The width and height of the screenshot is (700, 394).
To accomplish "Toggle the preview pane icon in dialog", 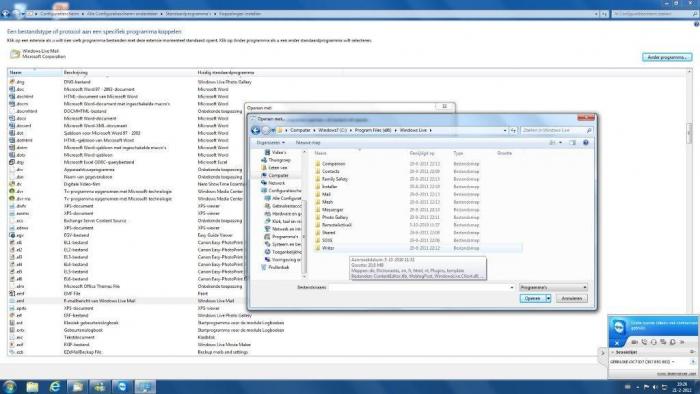I will pyautogui.click(x=573, y=142).
